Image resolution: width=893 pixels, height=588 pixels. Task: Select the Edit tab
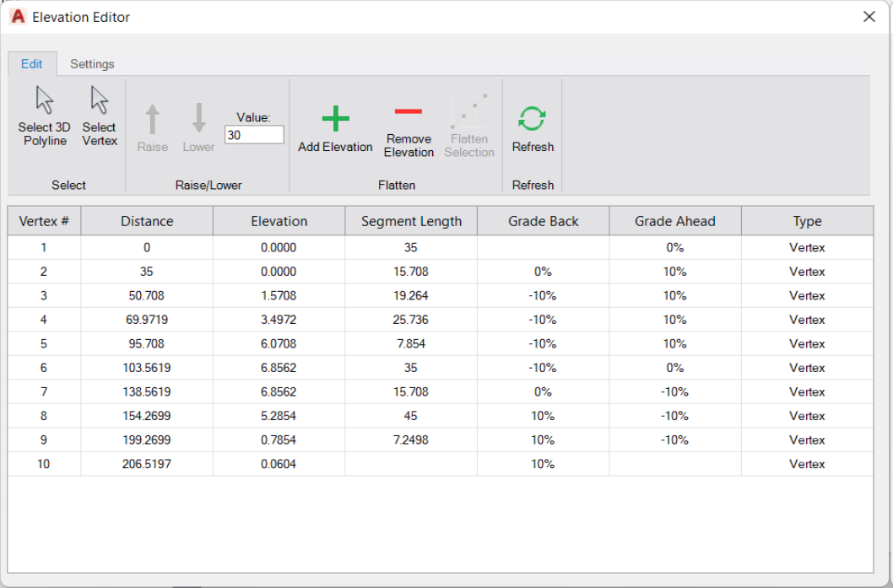(x=31, y=64)
